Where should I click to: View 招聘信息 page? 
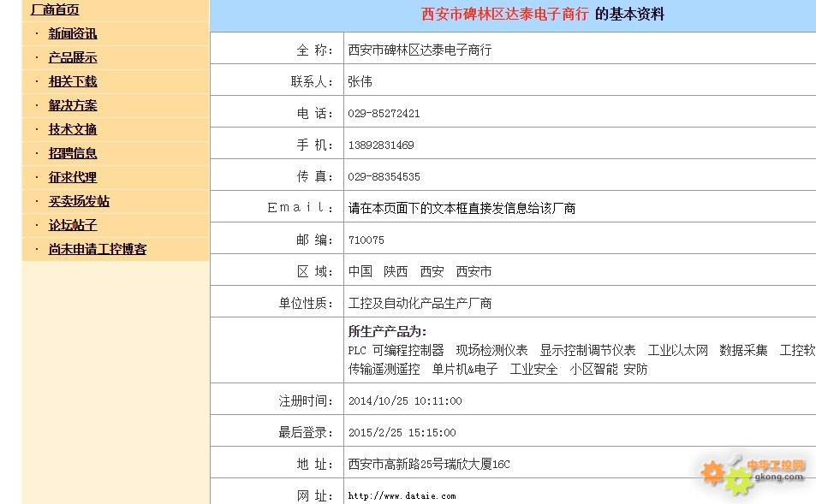click(x=73, y=153)
